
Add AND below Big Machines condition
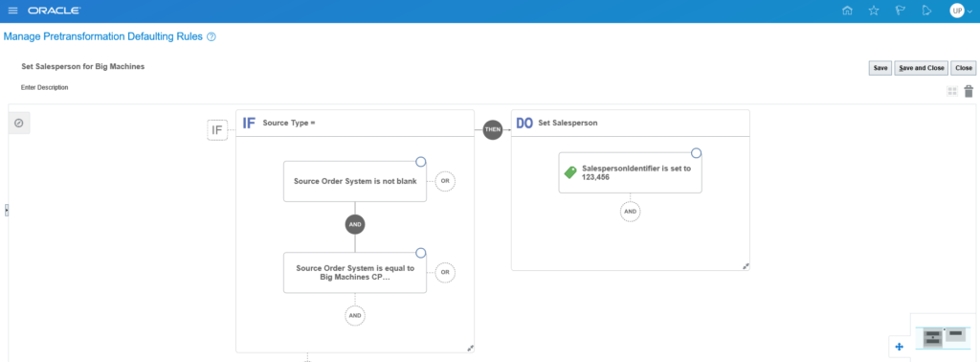(355, 316)
